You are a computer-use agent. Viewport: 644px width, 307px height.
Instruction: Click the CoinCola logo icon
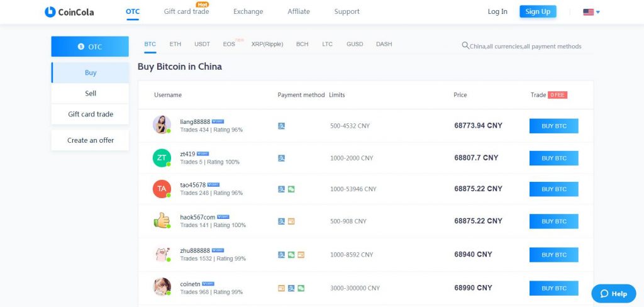tap(50, 12)
